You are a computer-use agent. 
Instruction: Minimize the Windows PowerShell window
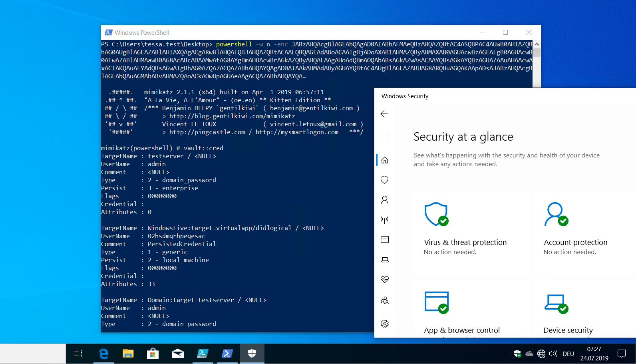(x=482, y=32)
